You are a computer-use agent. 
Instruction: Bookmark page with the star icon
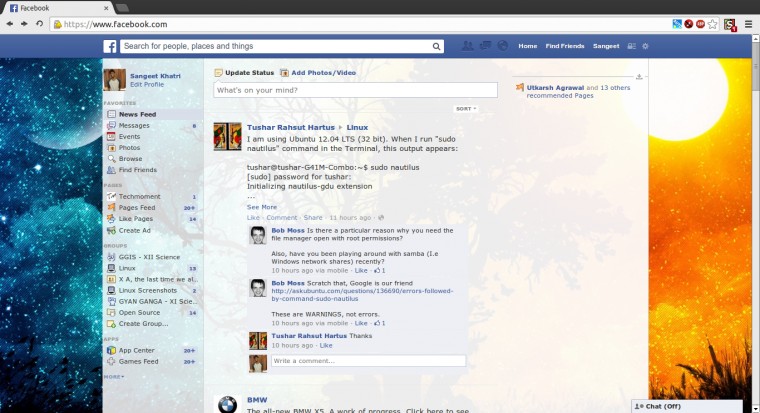(712, 24)
